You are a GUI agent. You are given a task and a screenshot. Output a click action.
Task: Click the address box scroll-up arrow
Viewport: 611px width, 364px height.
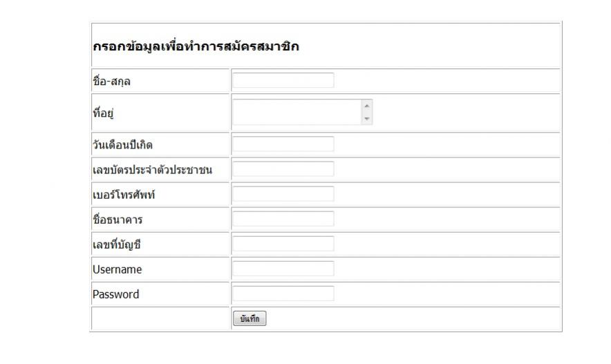pyautogui.click(x=367, y=106)
